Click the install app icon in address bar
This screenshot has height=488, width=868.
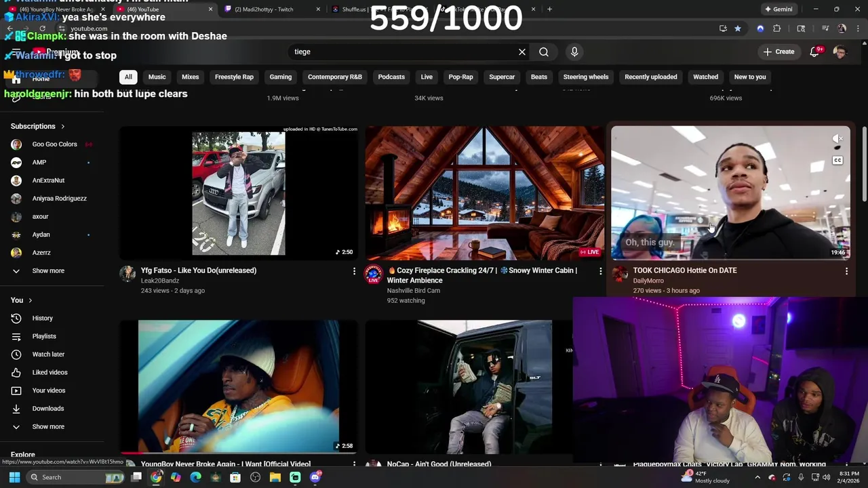pos(723,28)
